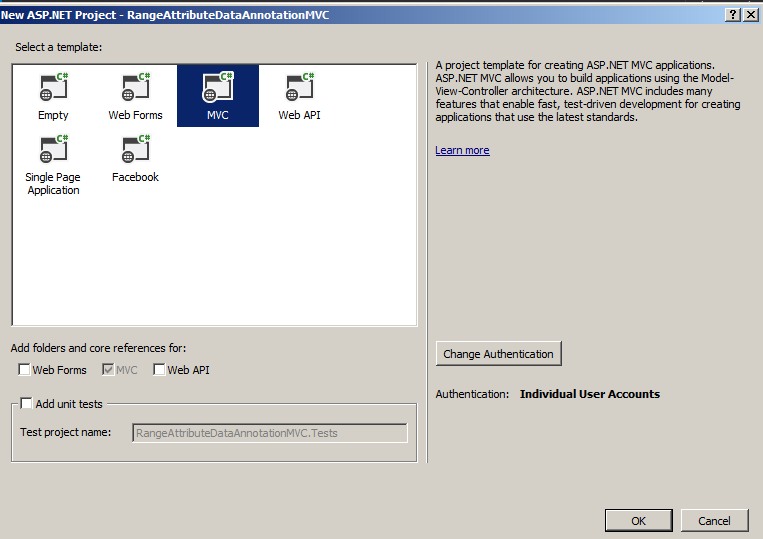Dismiss the dialog with Cancel
This screenshot has width=763, height=539.
coord(714,521)
